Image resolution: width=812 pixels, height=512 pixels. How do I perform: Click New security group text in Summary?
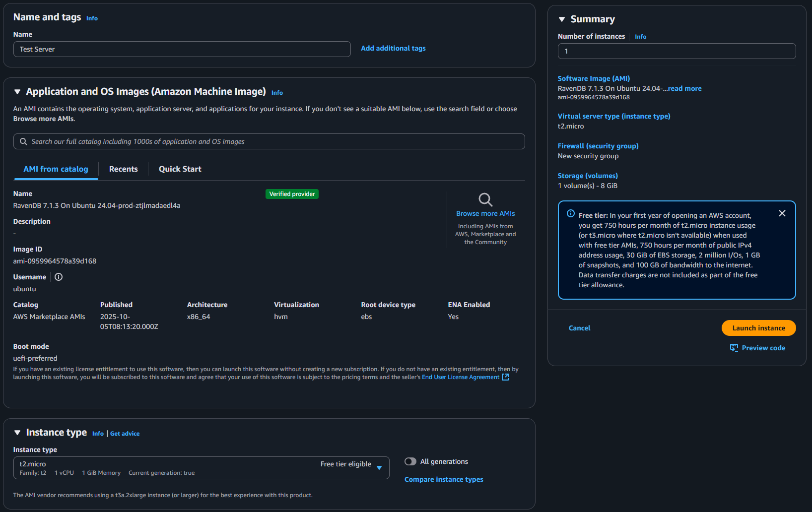[588, 156]
